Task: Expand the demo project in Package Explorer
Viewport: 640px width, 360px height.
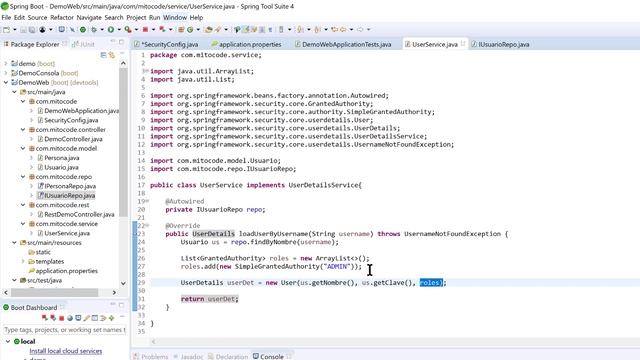Action: pyautogui.click(x=6, y=64)
